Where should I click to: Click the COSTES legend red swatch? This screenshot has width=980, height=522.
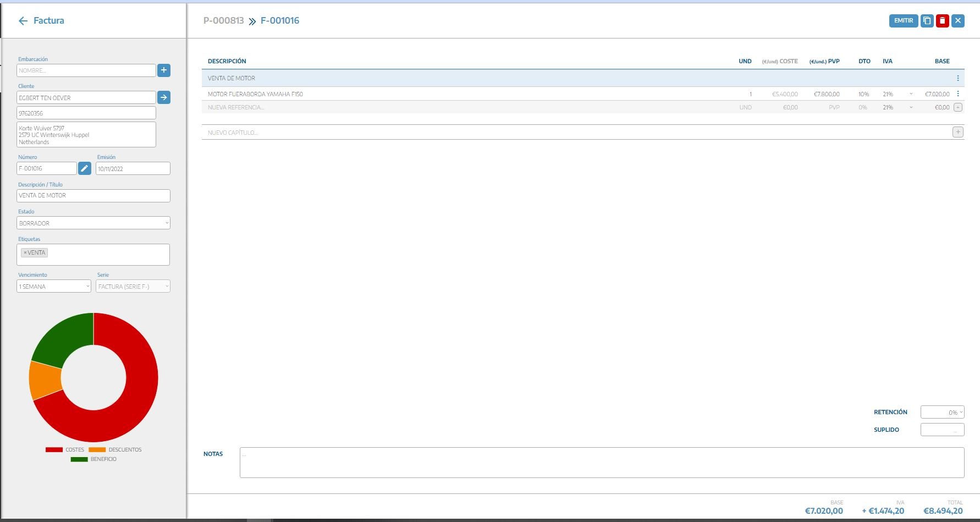[x=54, y=450]
